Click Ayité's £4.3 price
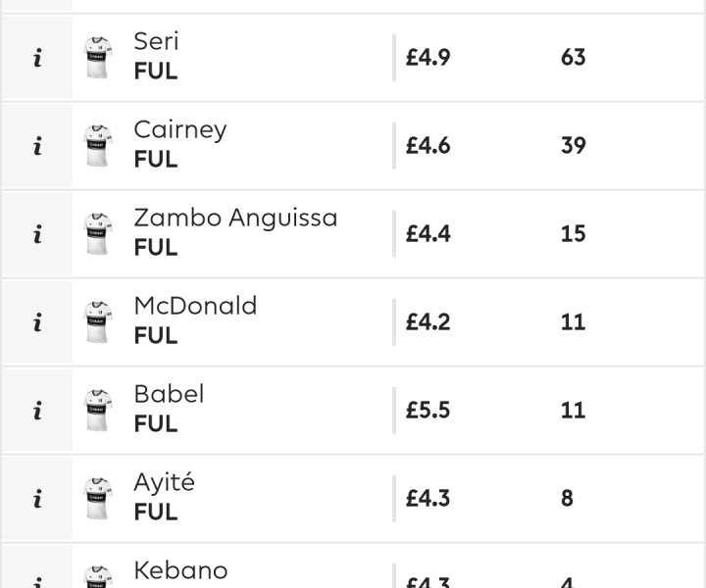 [x=428, y=499]
